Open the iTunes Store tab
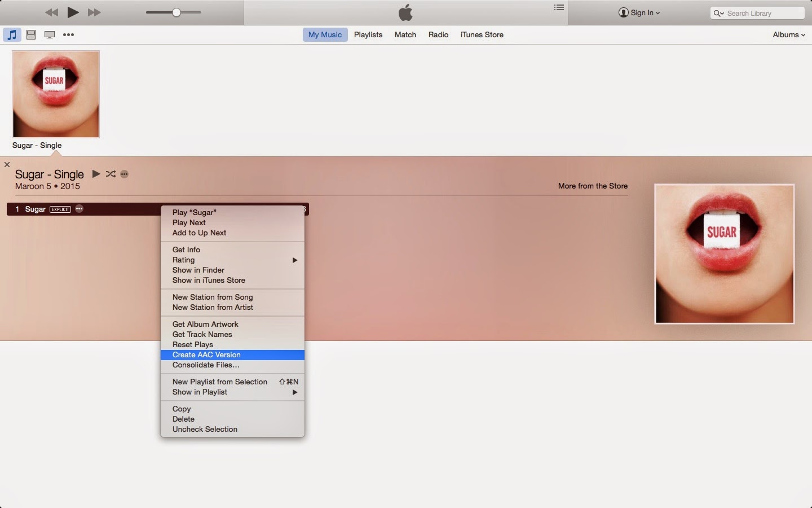The width and height of the screenshot is (812, 508). (x=482, y=34)
